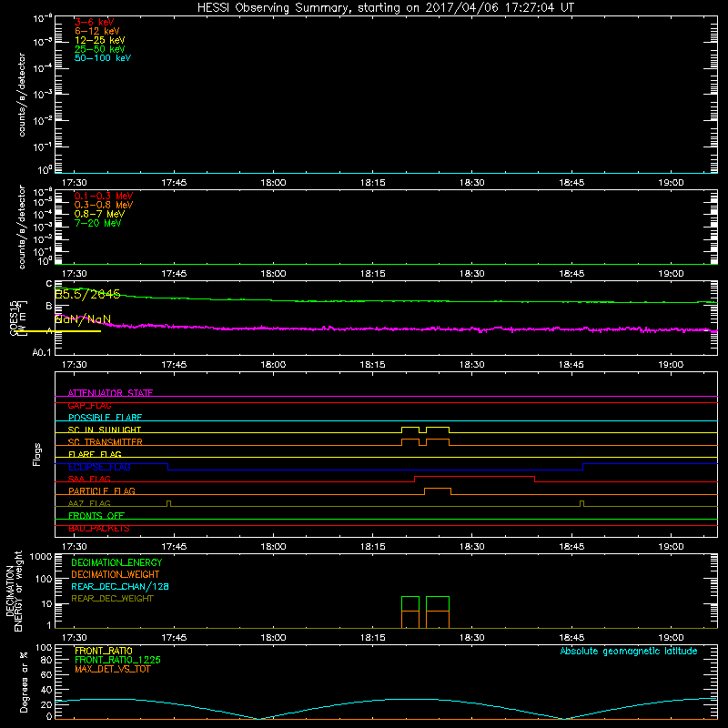
Task: Click the MAX_DET_VS_TOT legend label
Action: (x=112, y=669)
